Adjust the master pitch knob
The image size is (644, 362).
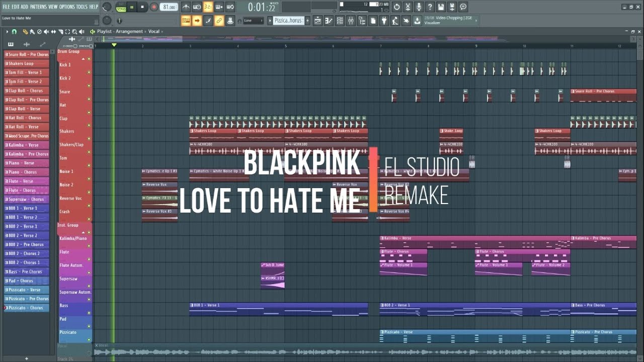pyautogui.click(x=107, y=21)
